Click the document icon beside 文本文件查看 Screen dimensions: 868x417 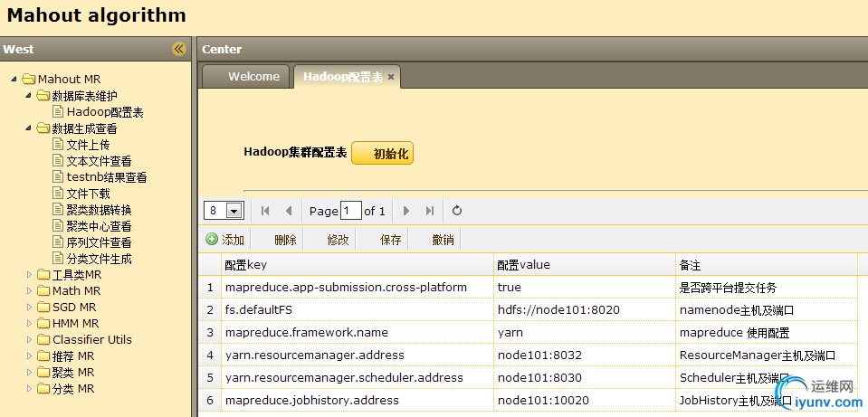point(58,161)
